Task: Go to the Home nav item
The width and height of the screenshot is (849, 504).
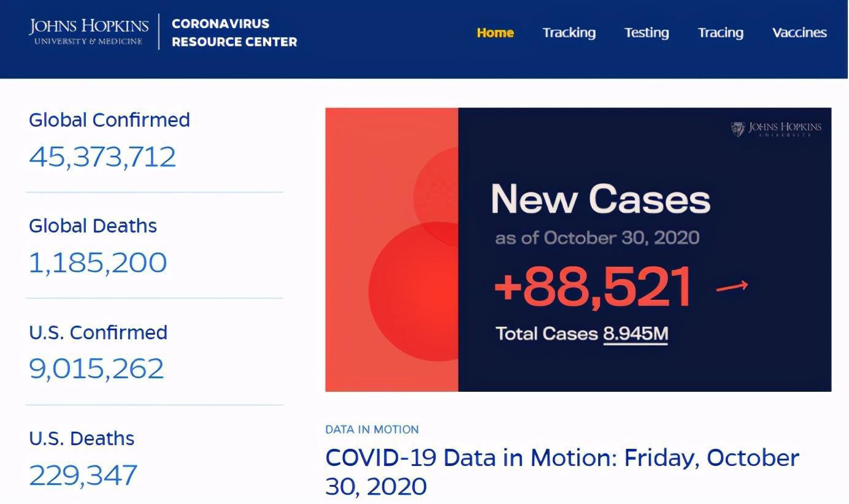Action: (x=495, y=32)
